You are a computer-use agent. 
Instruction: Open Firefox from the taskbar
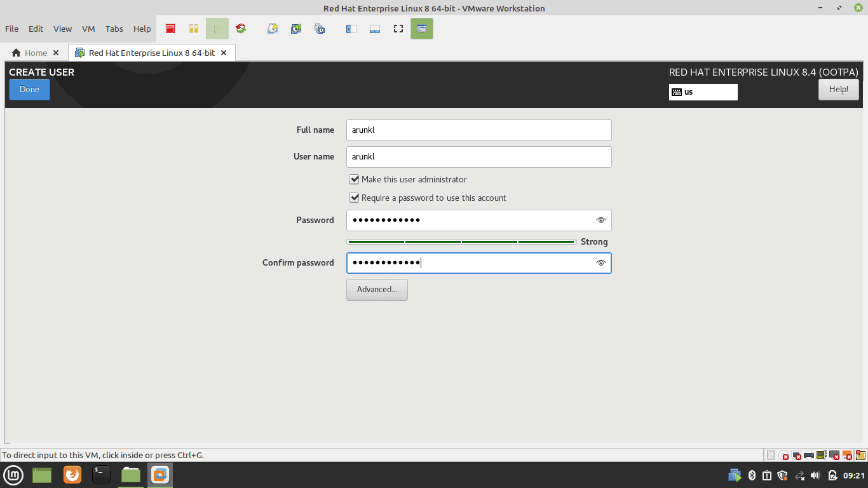72,475
